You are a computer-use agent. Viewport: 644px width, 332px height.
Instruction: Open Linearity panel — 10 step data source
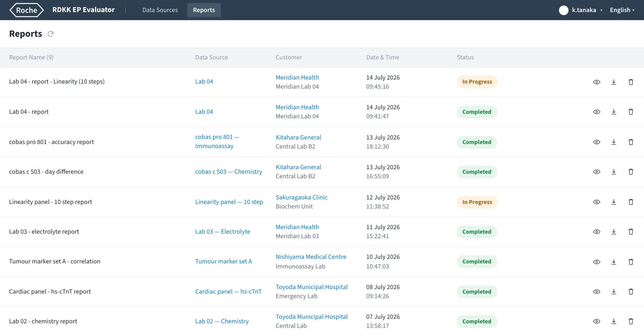coord(229,202)
